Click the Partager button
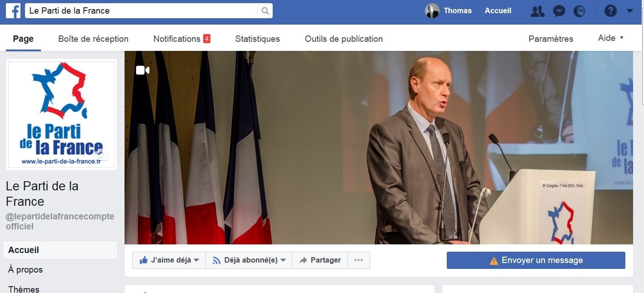Viewport: 644px width, 293px height. pos(320,260)
